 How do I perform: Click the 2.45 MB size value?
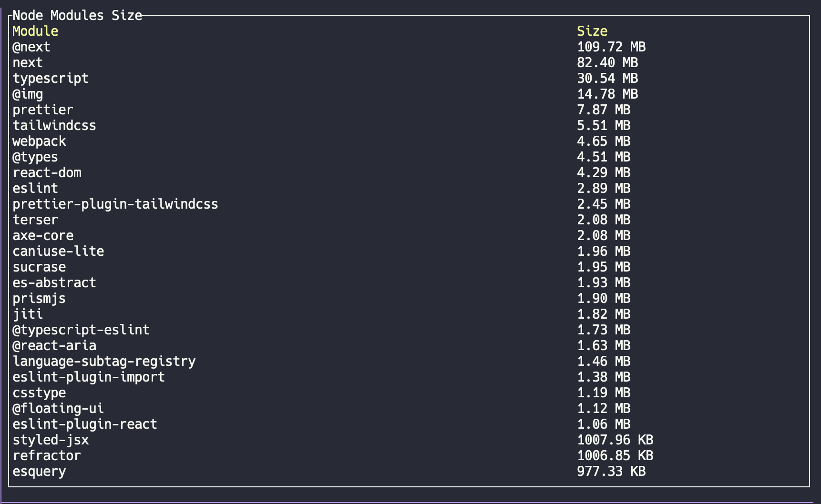tap(604, 204)
